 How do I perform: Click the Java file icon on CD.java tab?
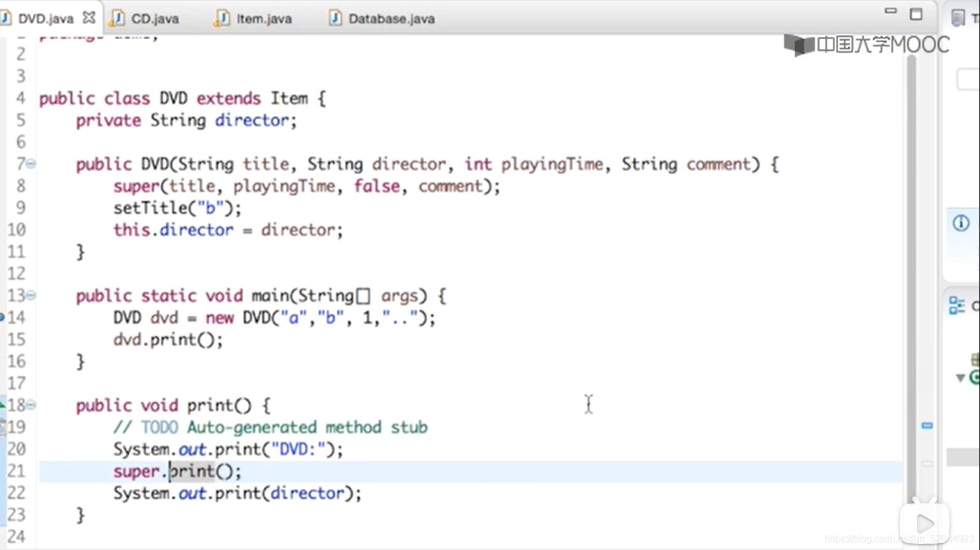[x=117, y=18]
